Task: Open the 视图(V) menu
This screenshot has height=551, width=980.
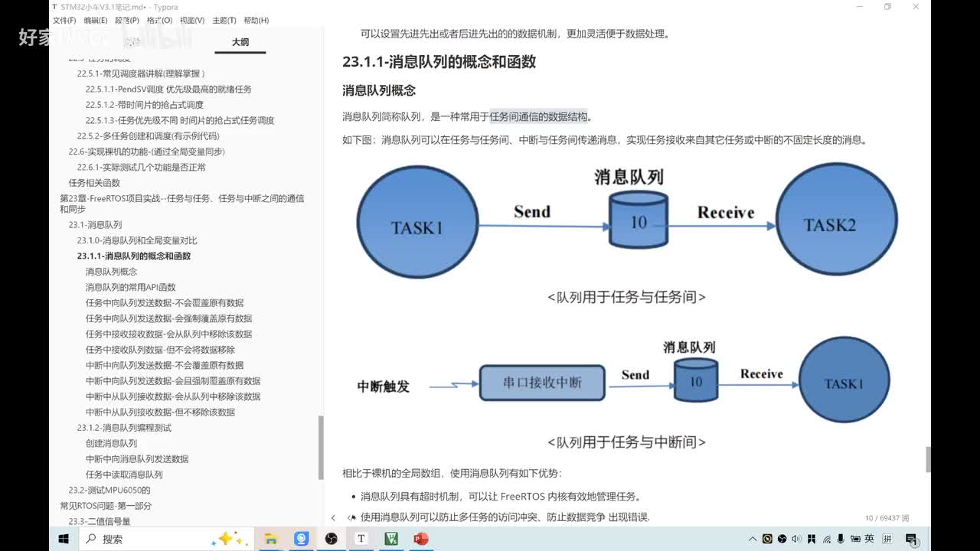Action: point(191,21)
